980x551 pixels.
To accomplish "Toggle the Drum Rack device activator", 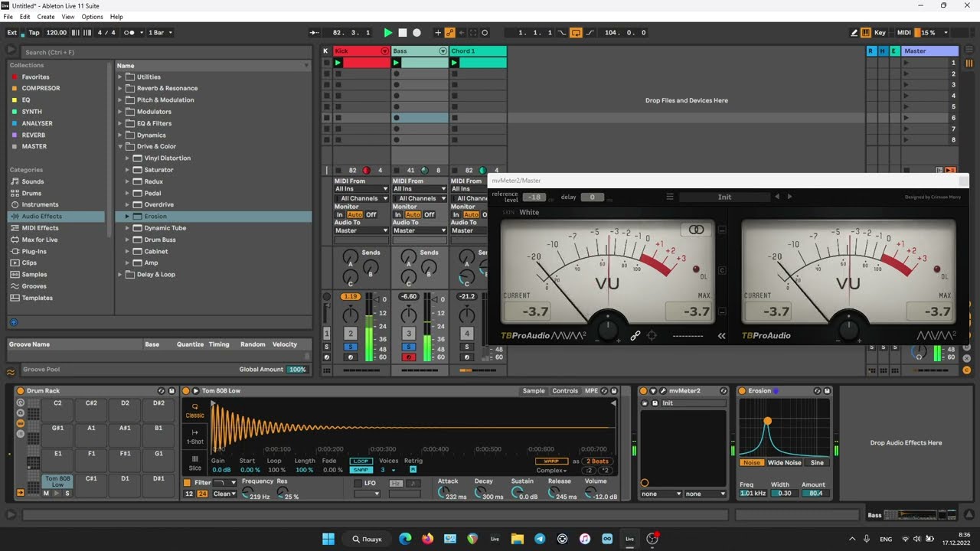I will [x=21, y=391].
